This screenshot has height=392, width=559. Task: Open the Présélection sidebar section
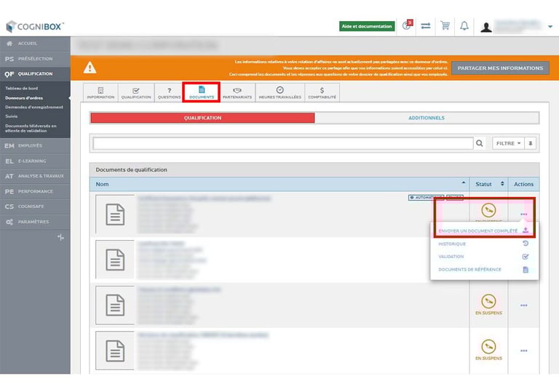pyautogui.click(x=35, y=59)
